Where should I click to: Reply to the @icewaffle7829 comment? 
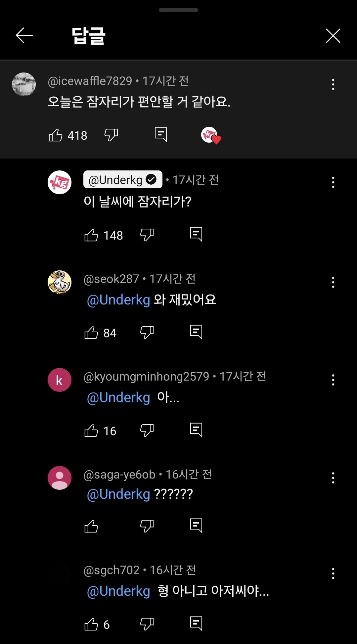point(161,134)
